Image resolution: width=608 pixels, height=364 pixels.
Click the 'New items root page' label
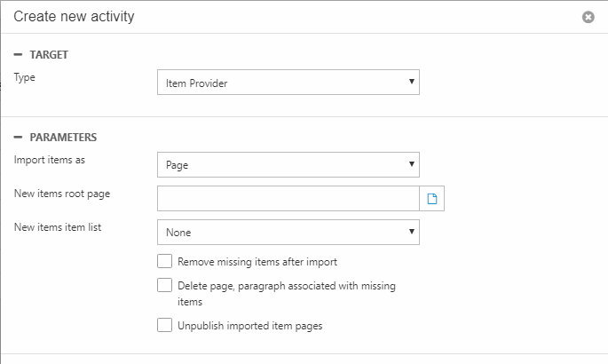[61, 194]
